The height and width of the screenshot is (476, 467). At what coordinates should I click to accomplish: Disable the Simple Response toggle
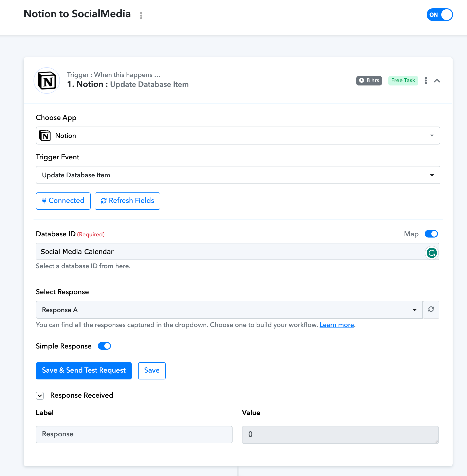(x=104, y=346)
